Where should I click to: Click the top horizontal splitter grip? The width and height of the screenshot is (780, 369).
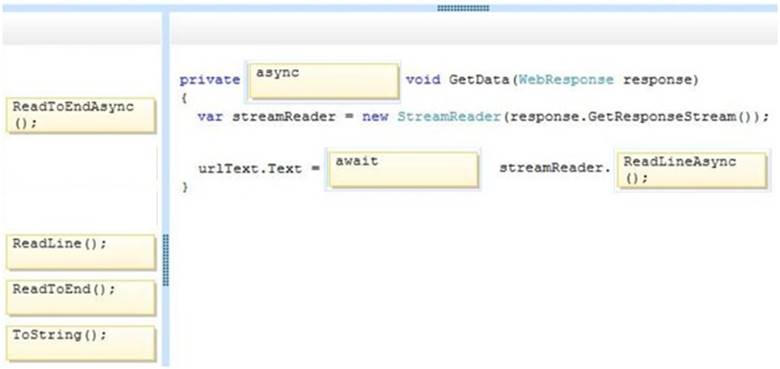tap(463, 8)
